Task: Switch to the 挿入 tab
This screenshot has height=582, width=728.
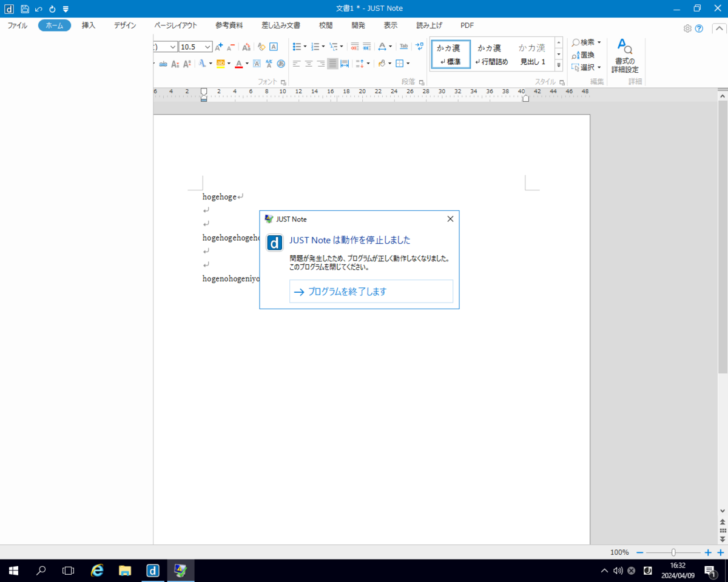Action: [89, 25]
